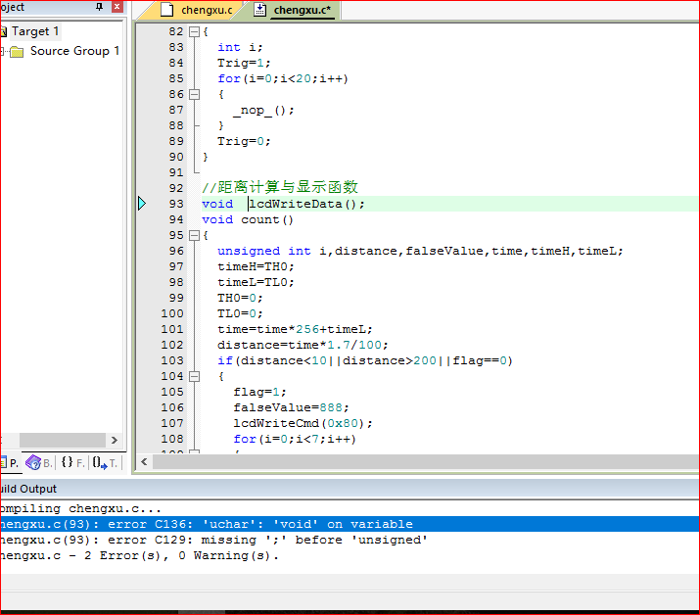Click the Source Group 1 folder icon
This screenshot has width=700, height=615.
[x=17, y=52]
